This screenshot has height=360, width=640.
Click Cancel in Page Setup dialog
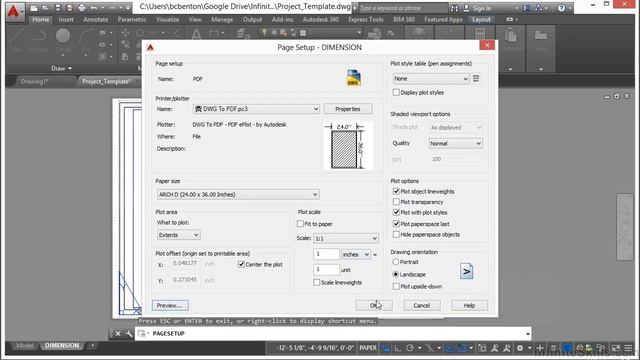point(422,305)
